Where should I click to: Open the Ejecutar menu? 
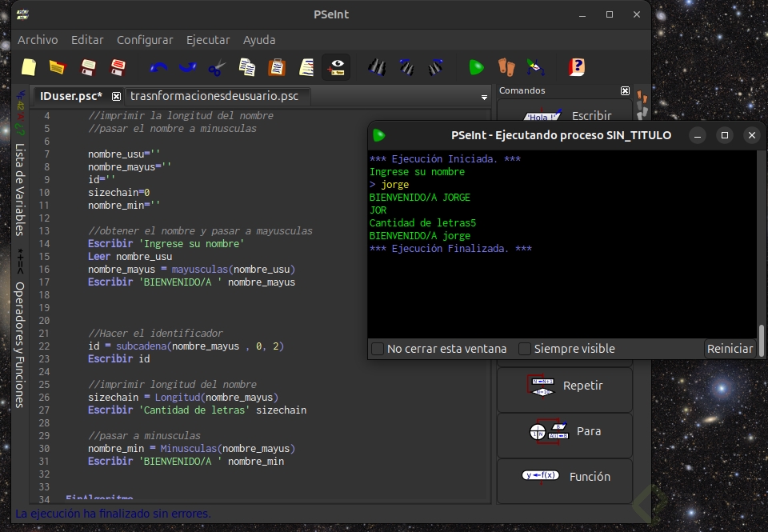coord(207,40)
